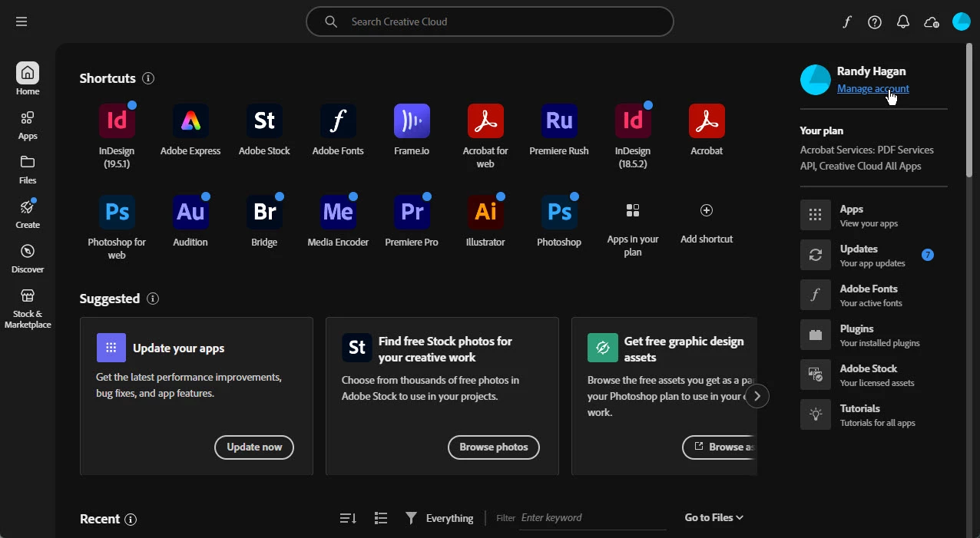
Task: Show info for Suggested section
Action: point(153,299)
